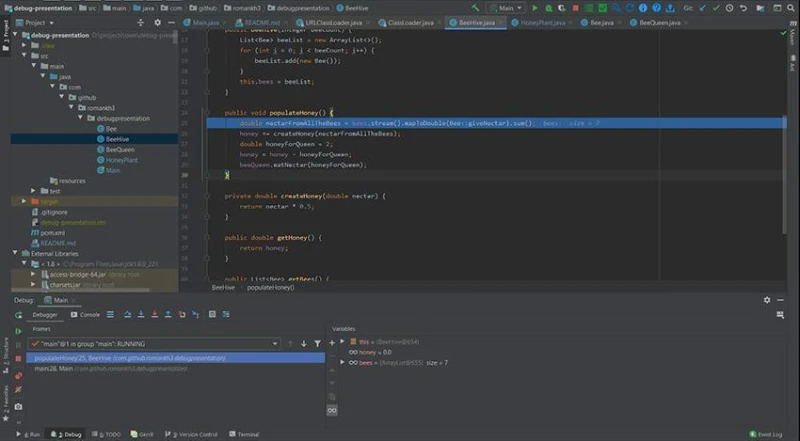Toggle the frames filter icon

319,343
